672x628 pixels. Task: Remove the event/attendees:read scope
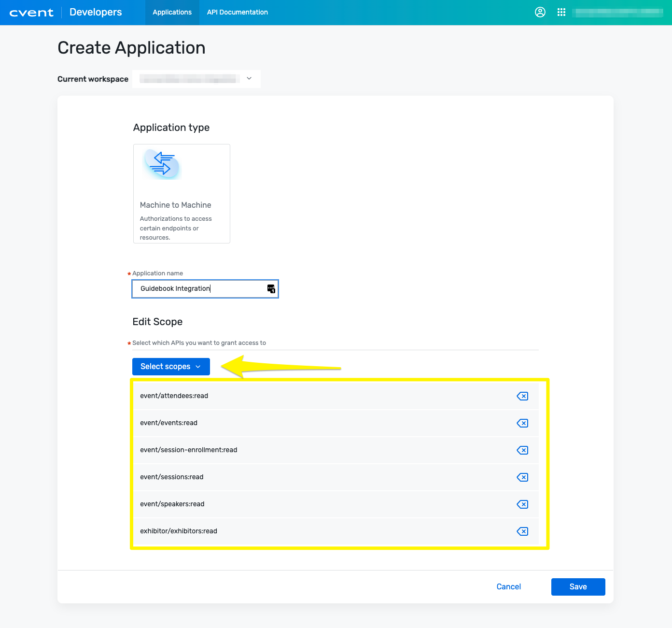pos(522,396)
